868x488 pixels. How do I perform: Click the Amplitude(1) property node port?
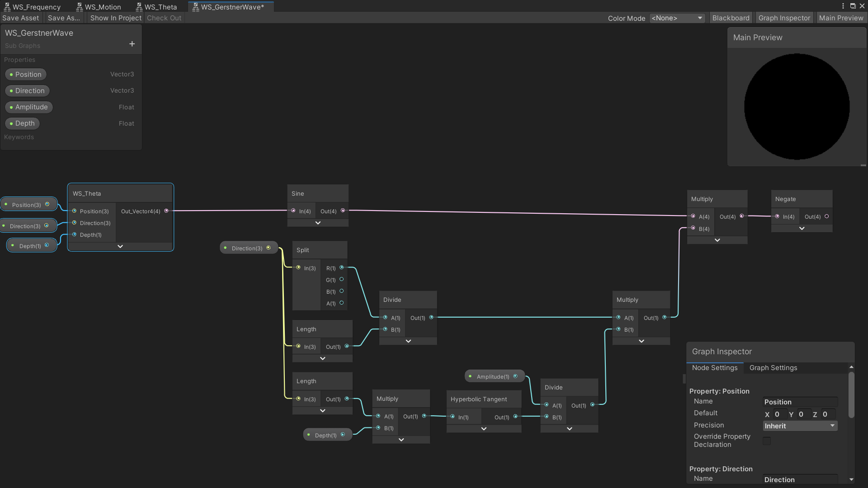point(515,376)
